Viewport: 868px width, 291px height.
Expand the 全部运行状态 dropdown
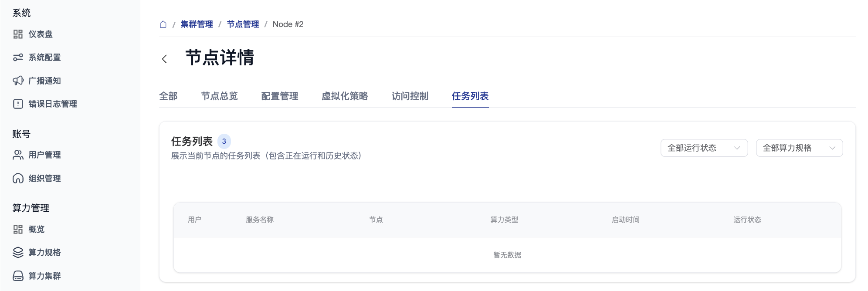(x=704, y=148)
